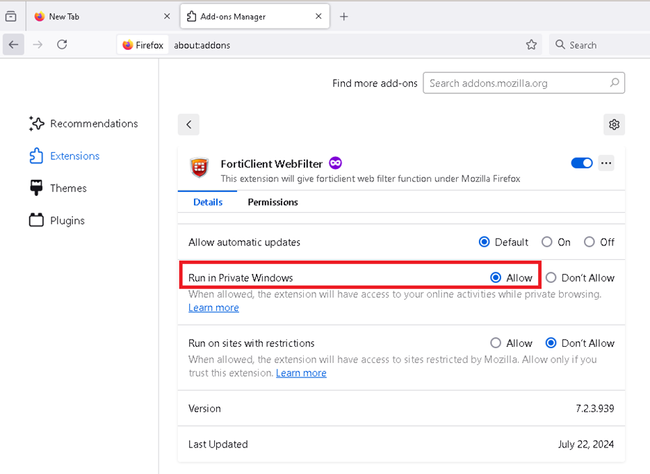Open the Plugins section in sidebar
The height and width of the screenshot is (474, 650).
(x=68, y=220)
